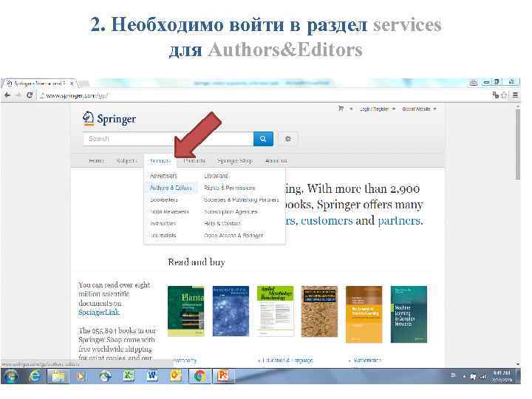Show hidden tray icons arrow
This screenshot has width=532, height=399.
point(464,376)
